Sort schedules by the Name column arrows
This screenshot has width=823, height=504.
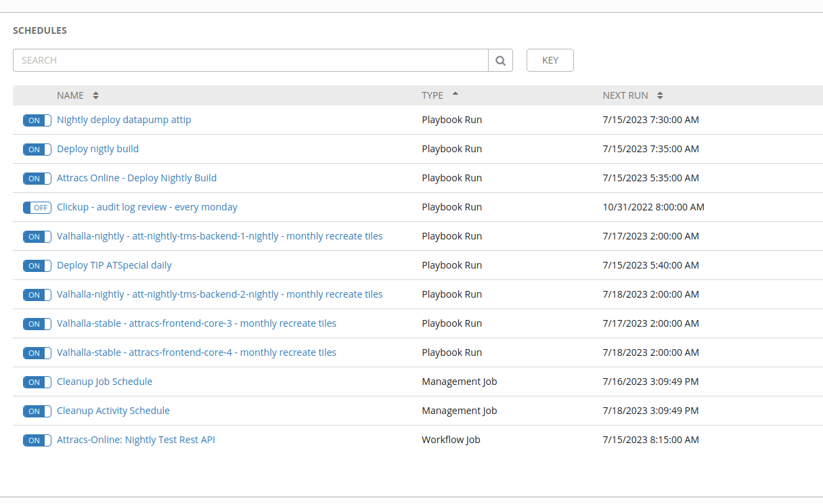point(95,95)
